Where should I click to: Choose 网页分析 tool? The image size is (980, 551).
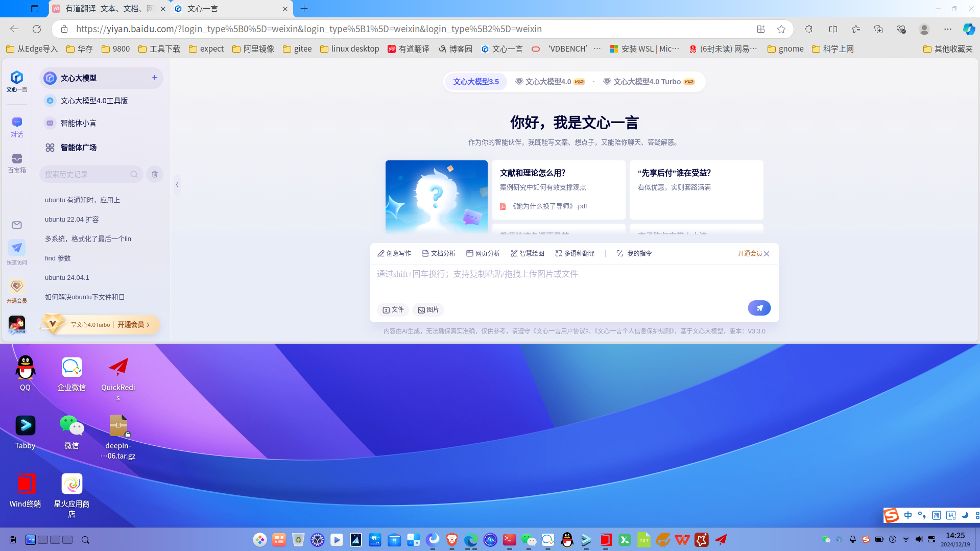(x=483, y=253)
